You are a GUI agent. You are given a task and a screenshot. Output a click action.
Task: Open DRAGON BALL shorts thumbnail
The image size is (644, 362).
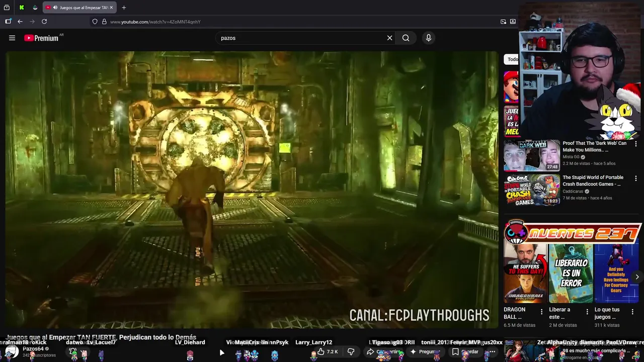[x=525, y=274]
